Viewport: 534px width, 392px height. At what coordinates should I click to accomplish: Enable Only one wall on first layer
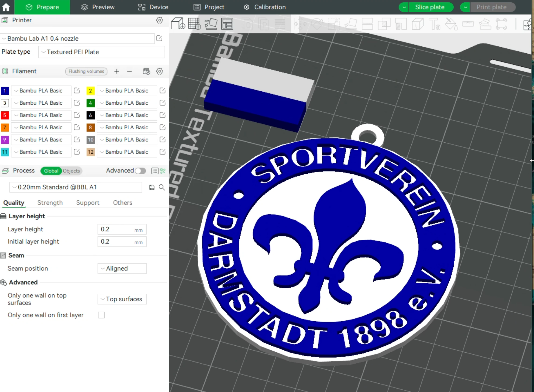tap(101, 315)
